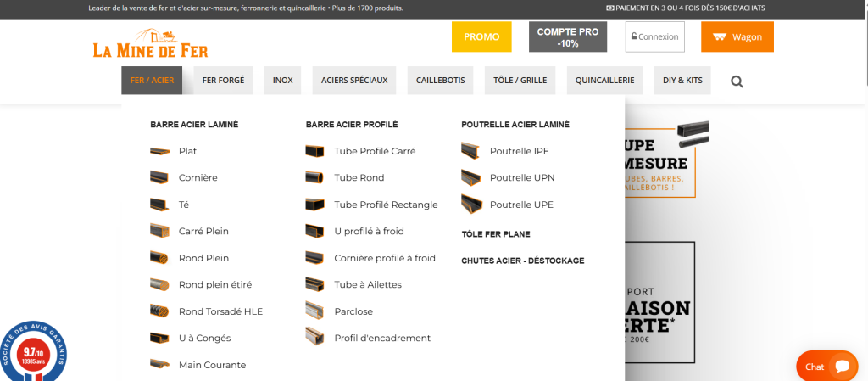Open the Rond Plein link

(203, 258)
